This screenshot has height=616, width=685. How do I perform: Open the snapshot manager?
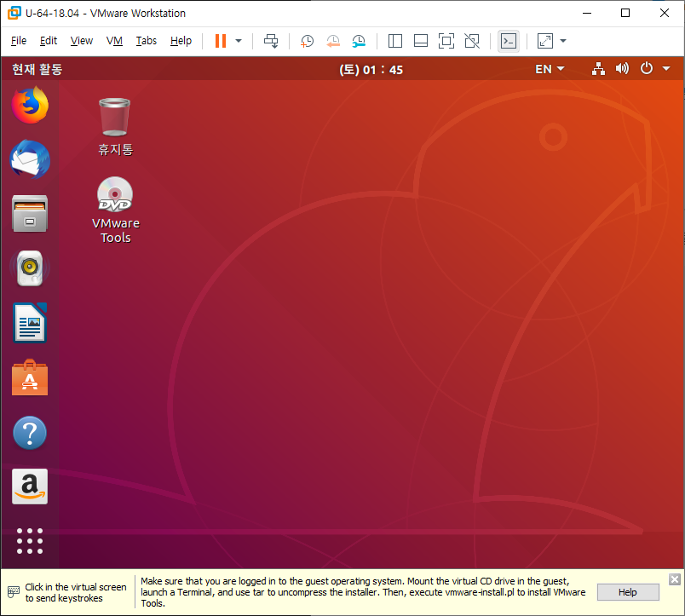tap(359, 41)
